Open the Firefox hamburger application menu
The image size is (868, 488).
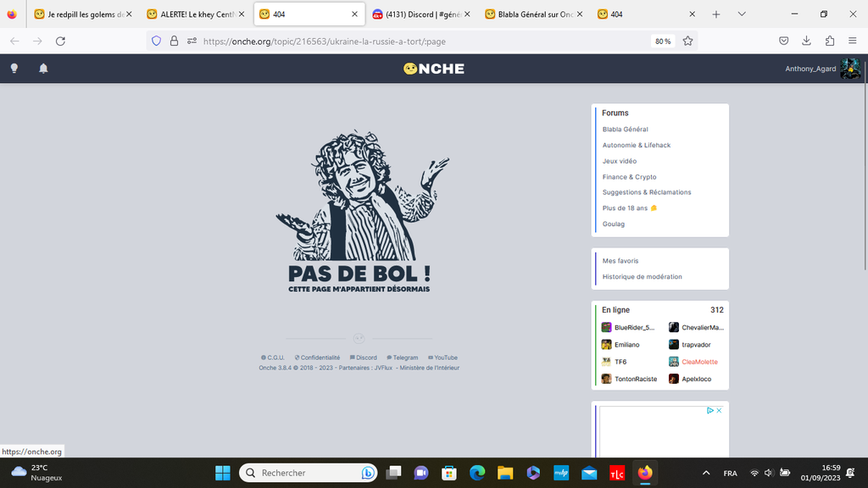[x=852, y=41]
